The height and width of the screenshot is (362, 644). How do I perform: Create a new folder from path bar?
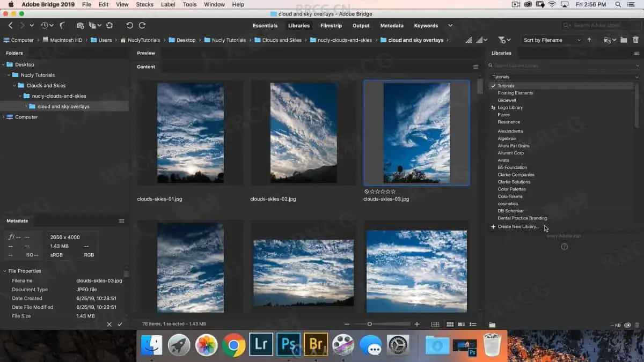point(624,40)
